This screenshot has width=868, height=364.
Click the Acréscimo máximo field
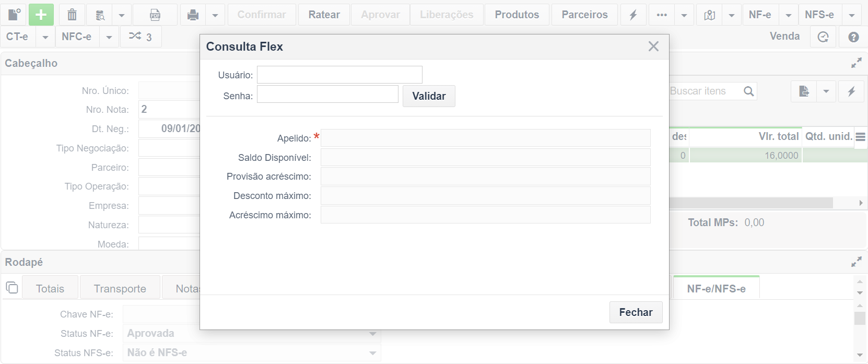[x=486, y=215]
